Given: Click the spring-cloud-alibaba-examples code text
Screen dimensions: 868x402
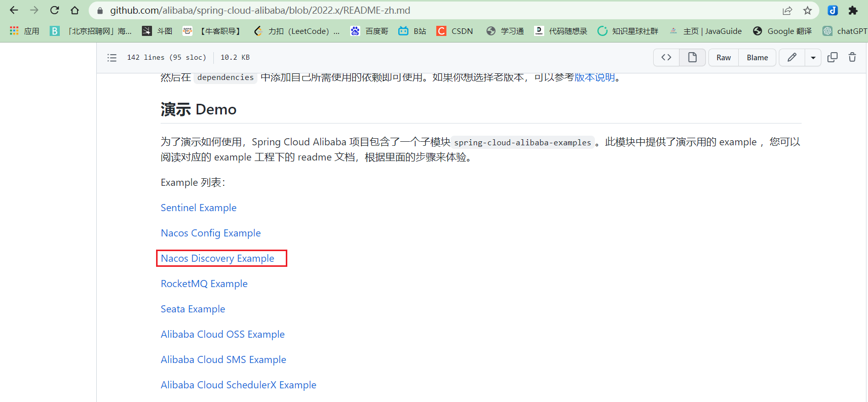Looking at the screenshot, I should point(522,143).
